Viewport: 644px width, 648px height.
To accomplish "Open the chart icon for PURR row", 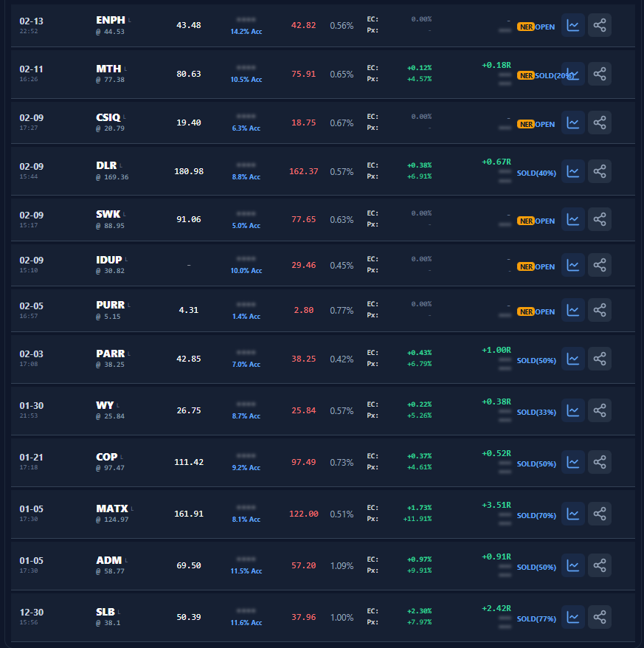I will (572, 310).
